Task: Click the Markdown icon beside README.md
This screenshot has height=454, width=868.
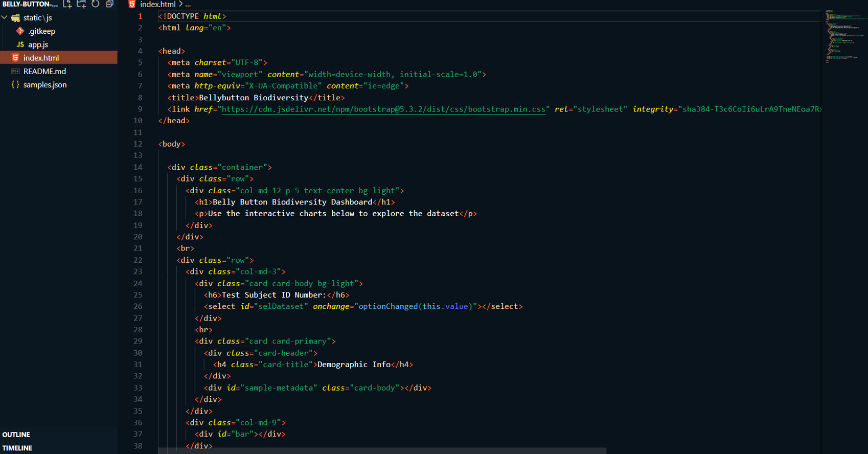Action: (x=15, y=71)
